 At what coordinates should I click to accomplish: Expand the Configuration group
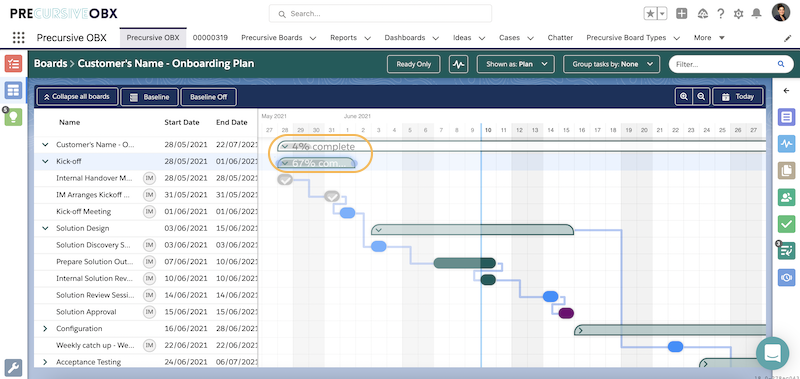(x=45, y=329)
